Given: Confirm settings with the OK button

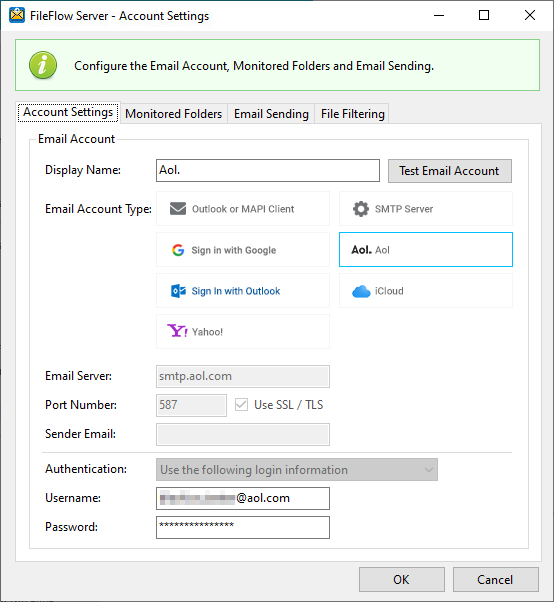Looking at the screenshot, I should pos(402,579).
